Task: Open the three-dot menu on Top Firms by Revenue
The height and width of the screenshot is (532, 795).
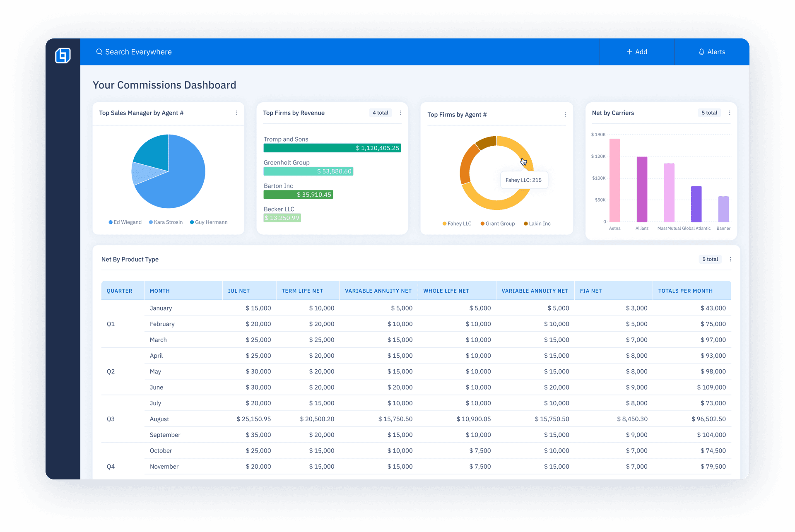Action: click(400, 113)
